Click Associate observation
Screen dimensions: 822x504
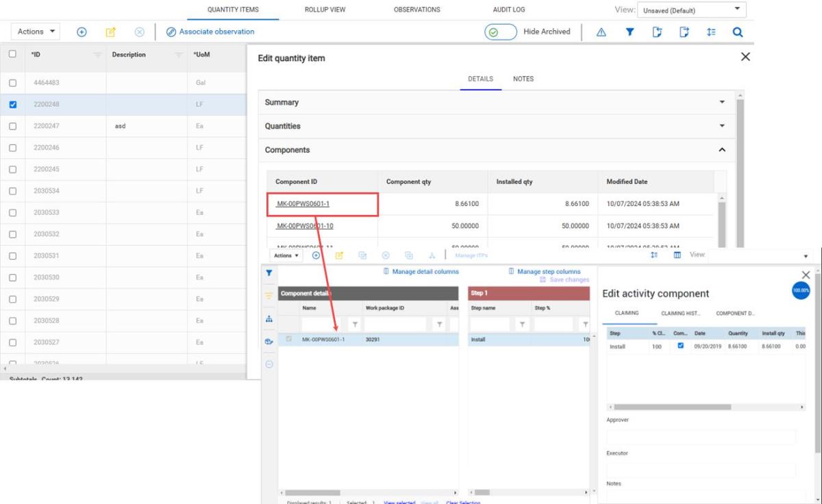(x=210, y=32)
